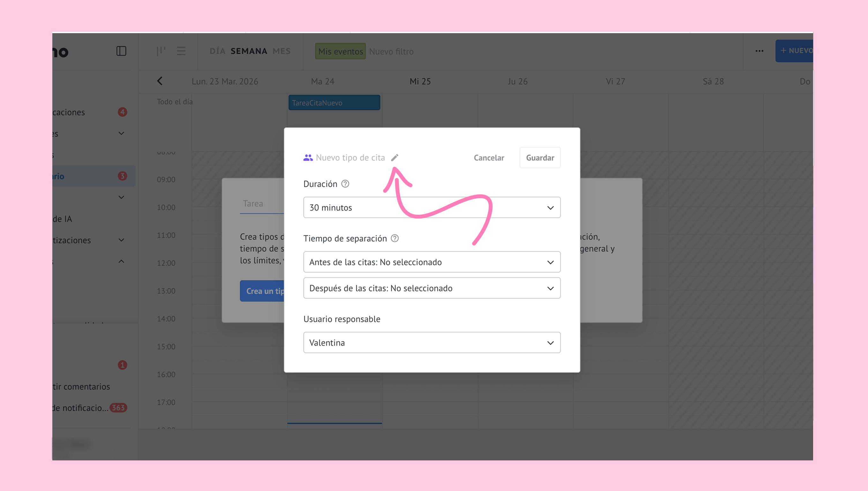868x491 pixels.
Task: Switch to list view lines icon
Action: click(181, 51)
